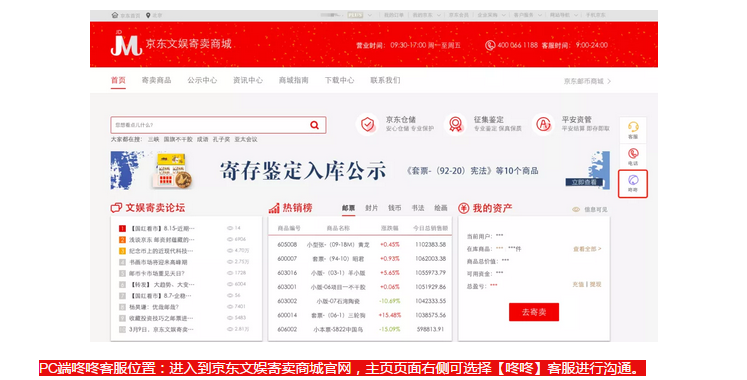This screenshot has width=747, height=380.
Task: Switch 热销榜 to the 钱币 tab
Action: tap(394, 208)
